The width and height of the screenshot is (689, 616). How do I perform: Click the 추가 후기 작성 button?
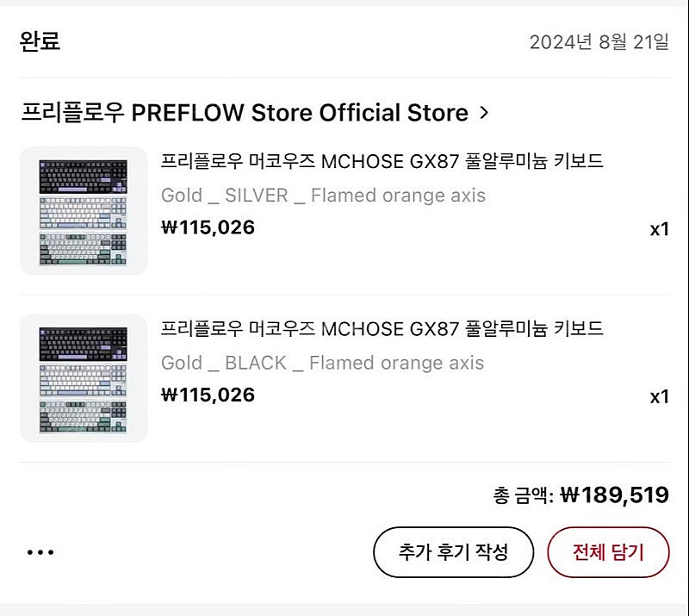pyautogui.click(x=454, y=552)
